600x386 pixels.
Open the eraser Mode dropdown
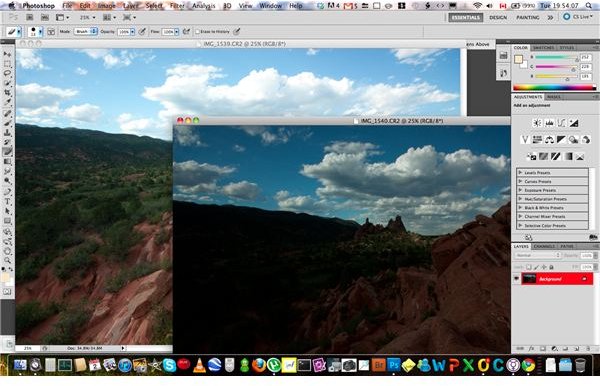tap(86, 32)
